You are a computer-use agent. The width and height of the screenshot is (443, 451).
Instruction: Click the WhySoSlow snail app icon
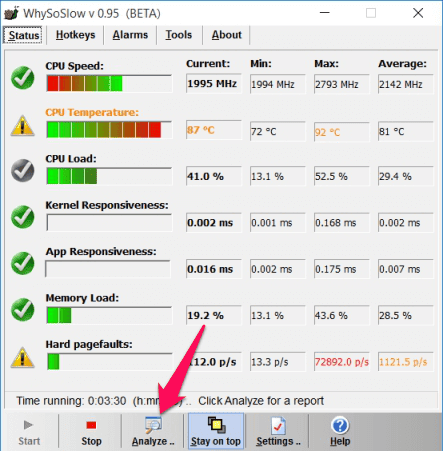click(11, 13)
